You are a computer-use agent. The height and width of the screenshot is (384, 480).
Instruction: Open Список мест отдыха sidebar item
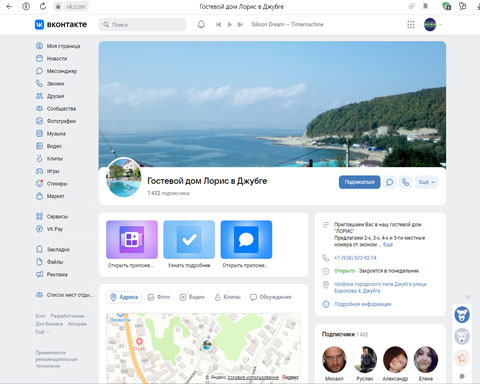pos(64,295)
